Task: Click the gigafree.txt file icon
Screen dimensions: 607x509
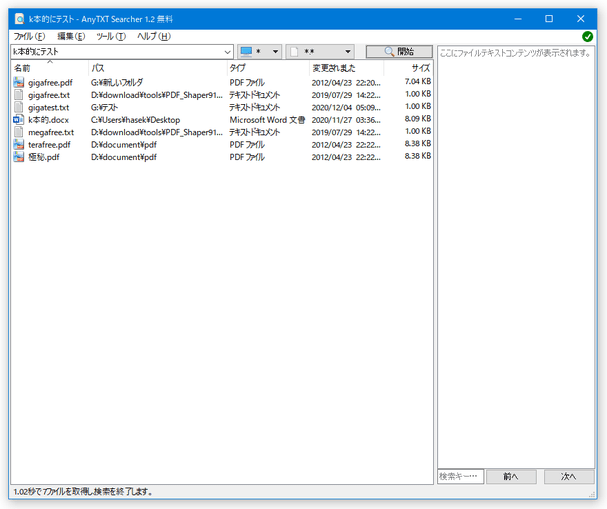Action: coord(19,94)
